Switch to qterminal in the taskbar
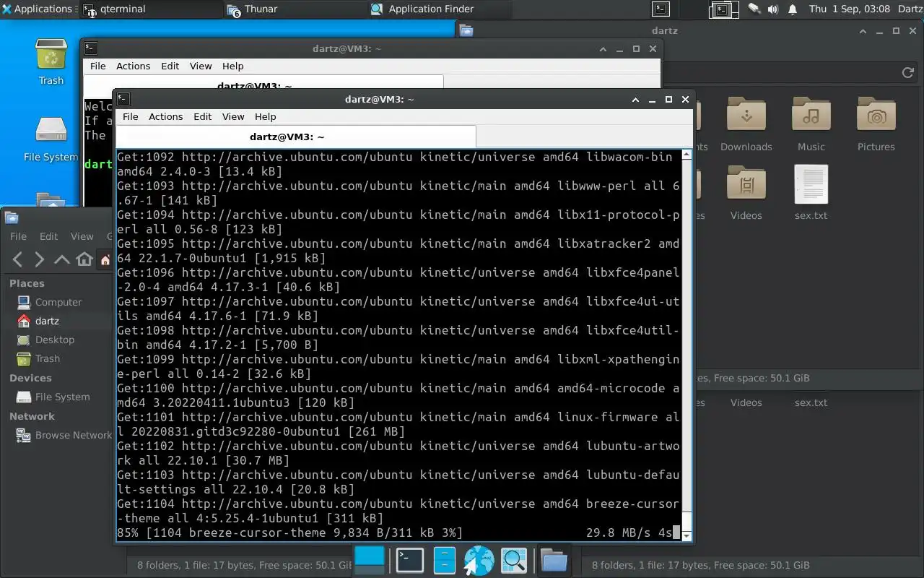 [x=152, y=9]
